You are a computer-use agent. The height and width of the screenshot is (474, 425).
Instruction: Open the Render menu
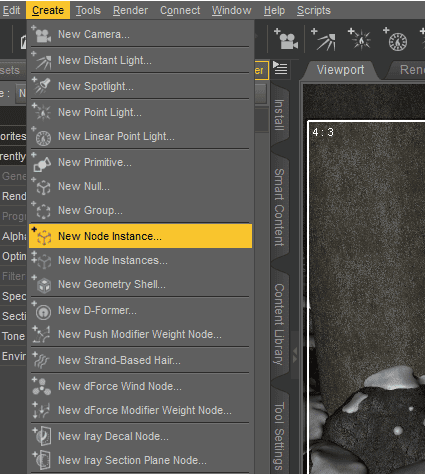(x=130, y=10)
